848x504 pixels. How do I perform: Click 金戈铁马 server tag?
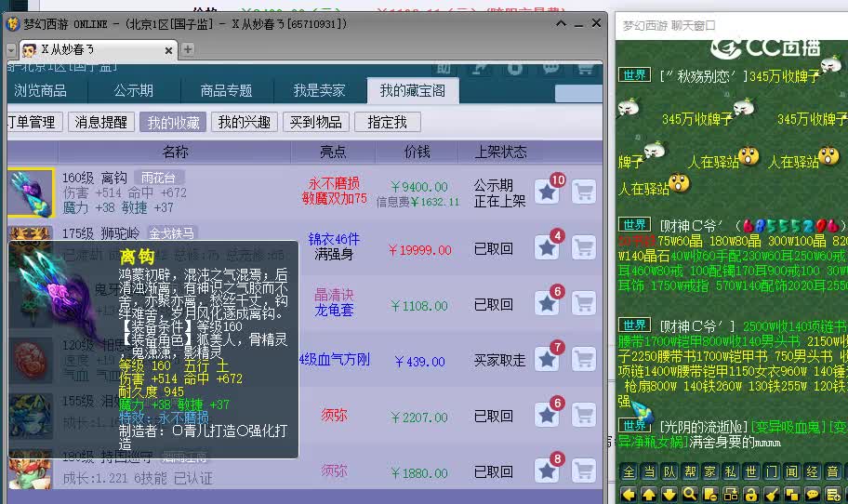click(171, 233)
